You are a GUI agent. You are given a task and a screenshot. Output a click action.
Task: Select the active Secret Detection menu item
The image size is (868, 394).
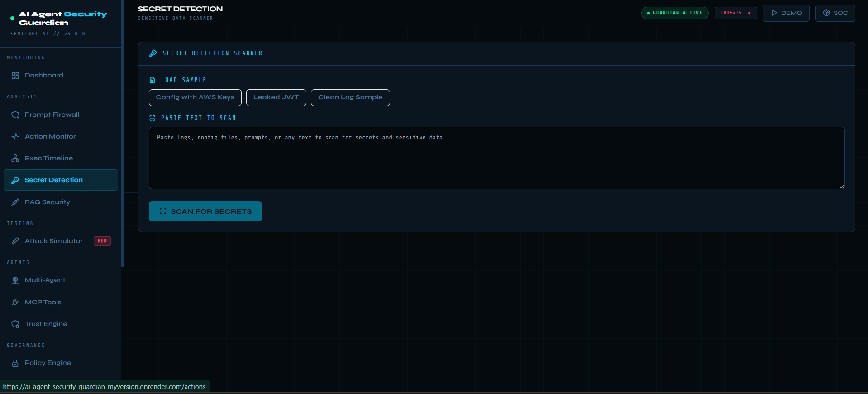[x=61, y=180]
